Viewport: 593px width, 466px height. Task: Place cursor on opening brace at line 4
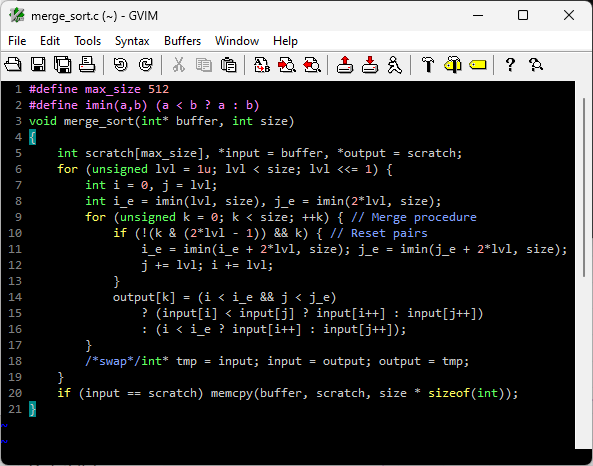33,137
